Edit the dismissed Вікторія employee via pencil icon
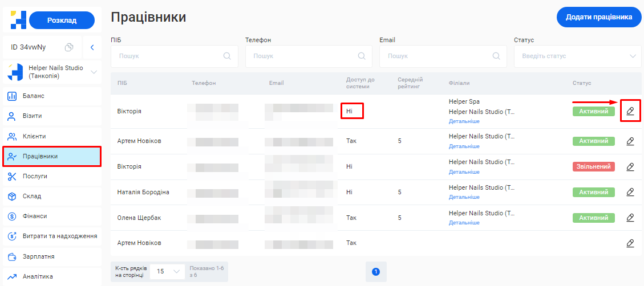 coord(630,166)
